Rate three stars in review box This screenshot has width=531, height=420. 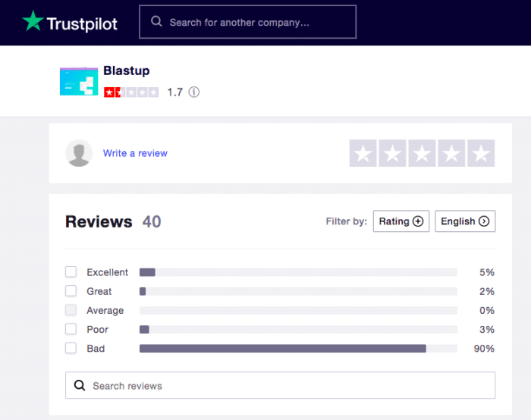click(422, 153)
